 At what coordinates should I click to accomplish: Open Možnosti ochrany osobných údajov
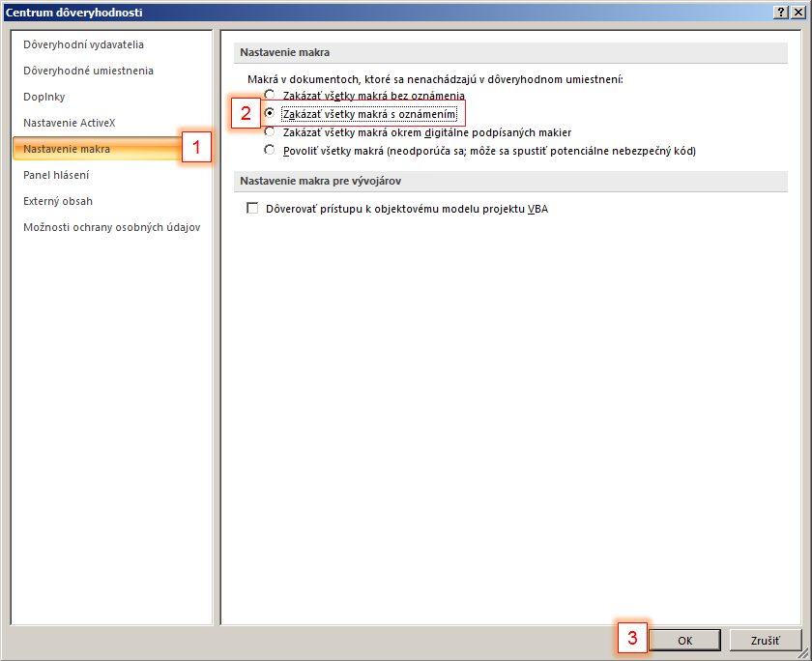(112, 227)
